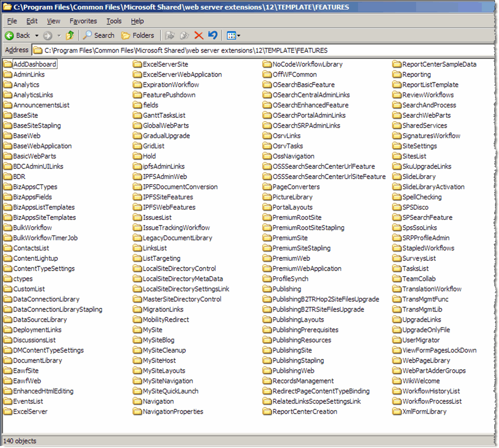The width and height of the screenshot is (499, 448).
Task: Click the Copy To toolbar icon
Action: [x=184, y=36]
